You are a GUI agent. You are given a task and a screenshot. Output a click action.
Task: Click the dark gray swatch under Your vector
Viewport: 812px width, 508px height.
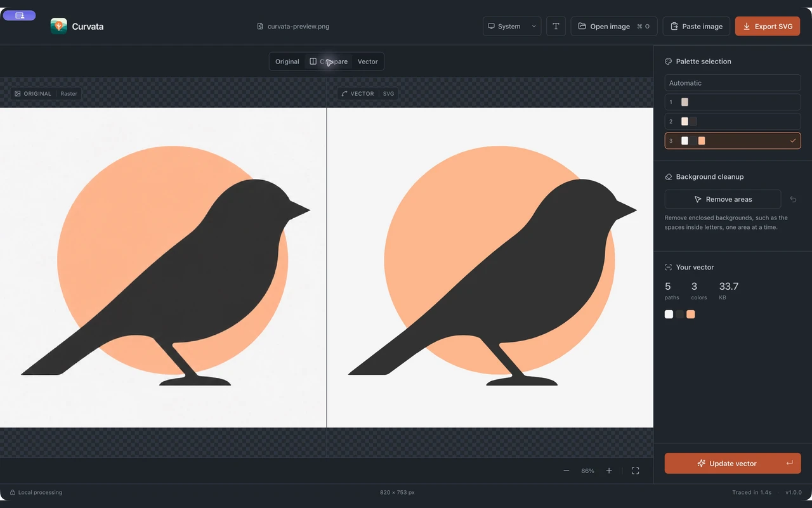click(x=680, y=314)
